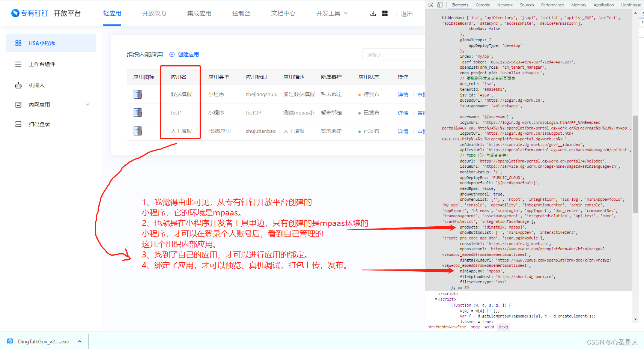Open the DingTalkGov download options chevron

pos(80,341)
